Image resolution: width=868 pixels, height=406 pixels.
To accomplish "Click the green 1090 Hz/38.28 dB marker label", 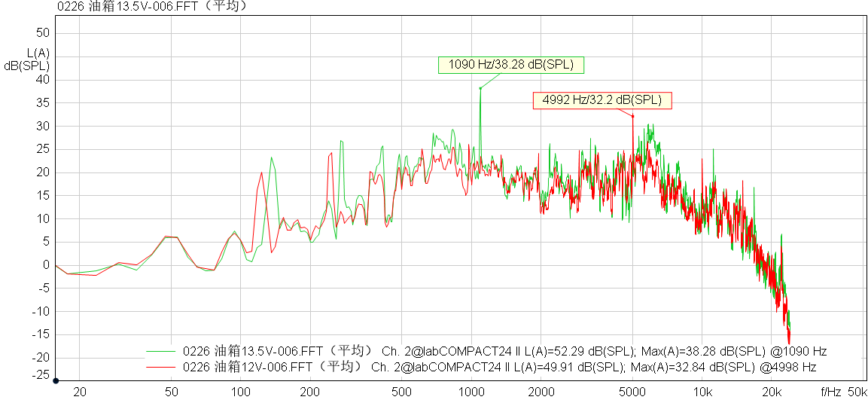I will [x=511, y=65].
